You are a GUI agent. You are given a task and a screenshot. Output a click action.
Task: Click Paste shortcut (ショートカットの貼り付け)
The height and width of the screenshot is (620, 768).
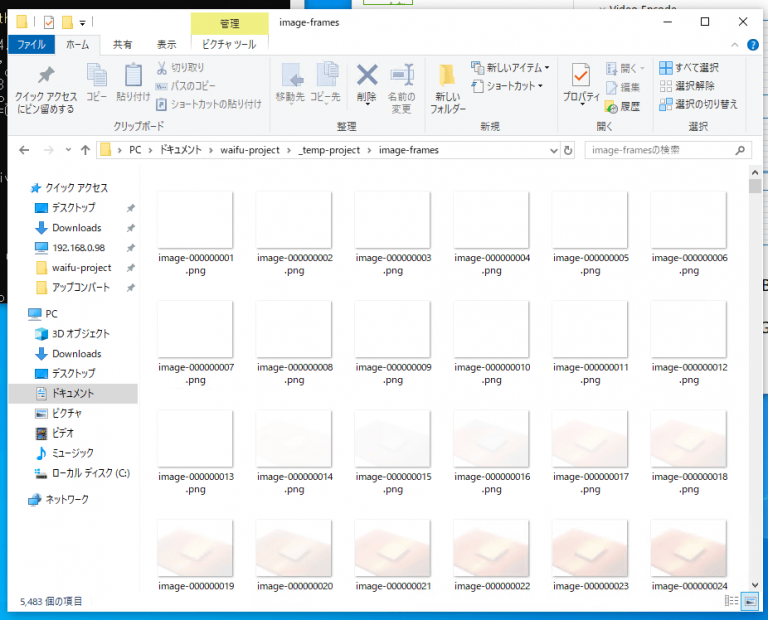[209, 104]
